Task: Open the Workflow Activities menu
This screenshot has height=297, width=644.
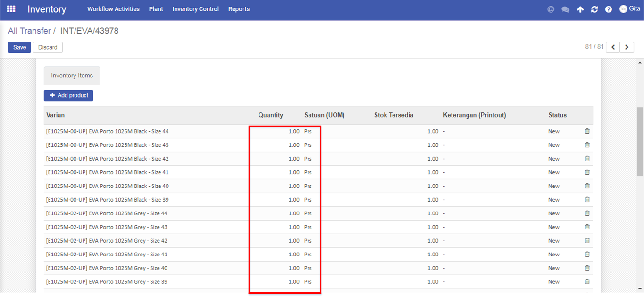Action: (x=113, y=9)
